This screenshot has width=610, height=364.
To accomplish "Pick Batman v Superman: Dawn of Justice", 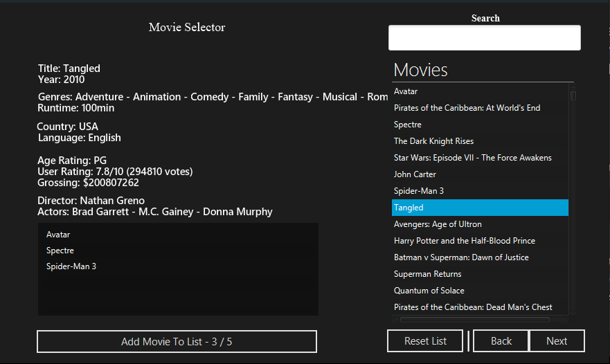I will pyautogui.click(x=480, y=257).
